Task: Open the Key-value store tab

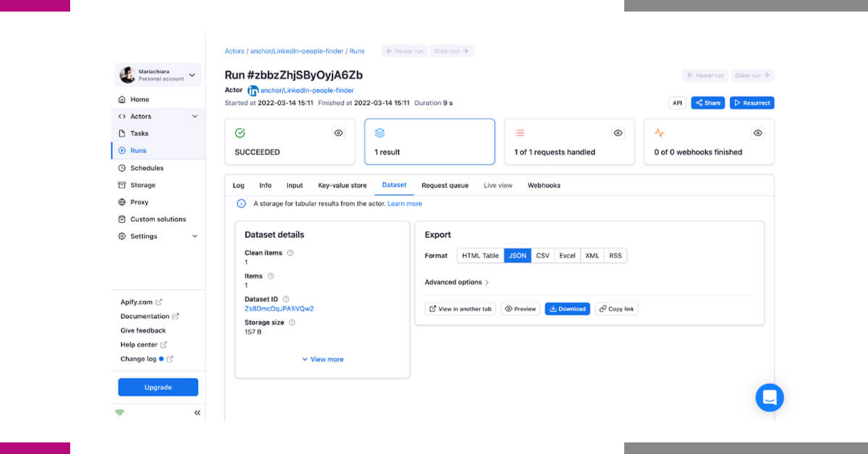Action: (x=343, y=186)
